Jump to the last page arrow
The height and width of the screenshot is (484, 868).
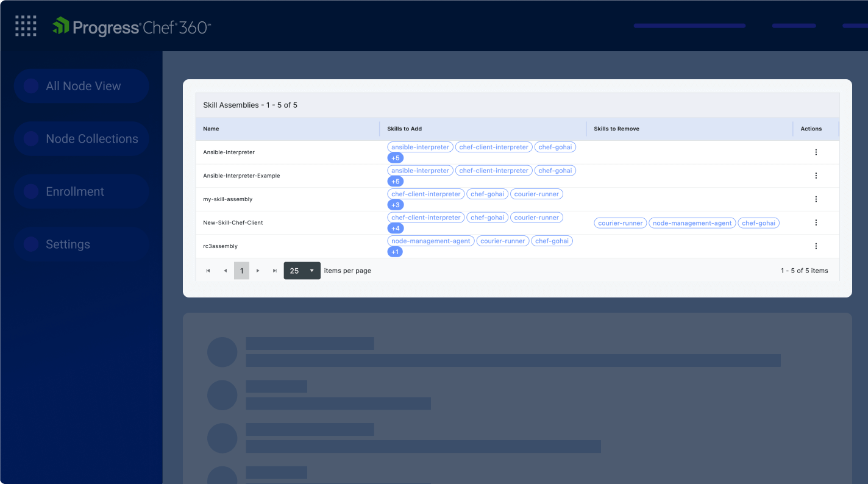275,271
